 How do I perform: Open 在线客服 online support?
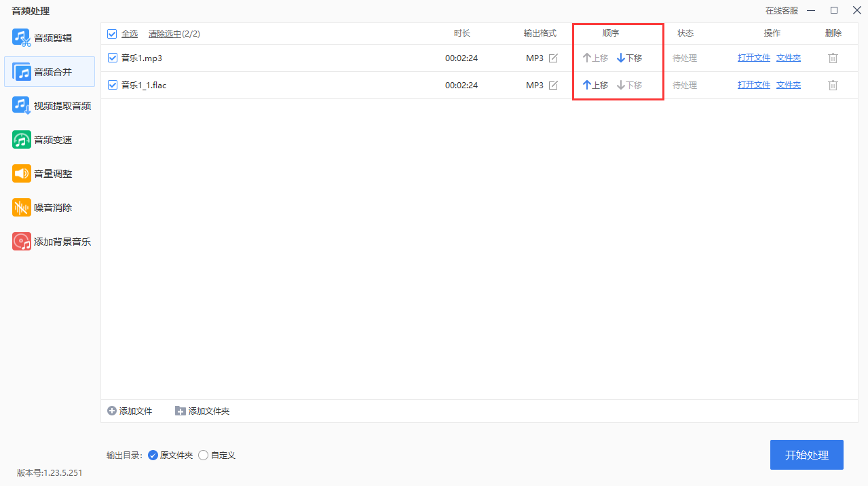coord(782,11)
